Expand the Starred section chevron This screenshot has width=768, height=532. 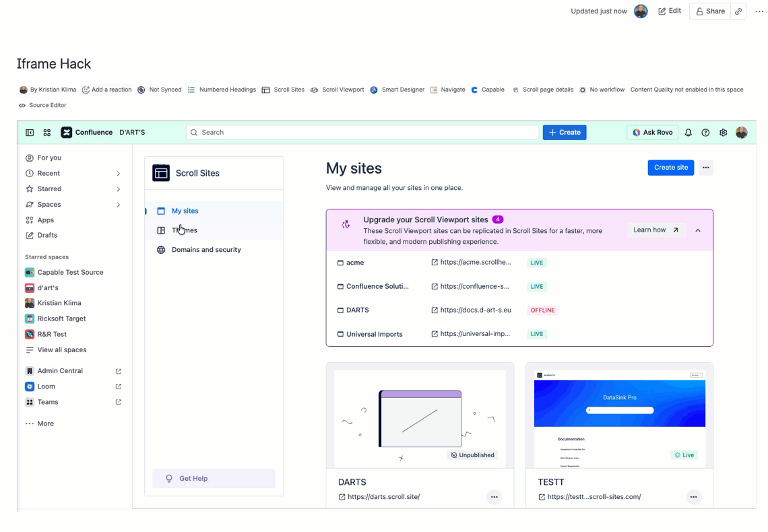pos(118,189)
